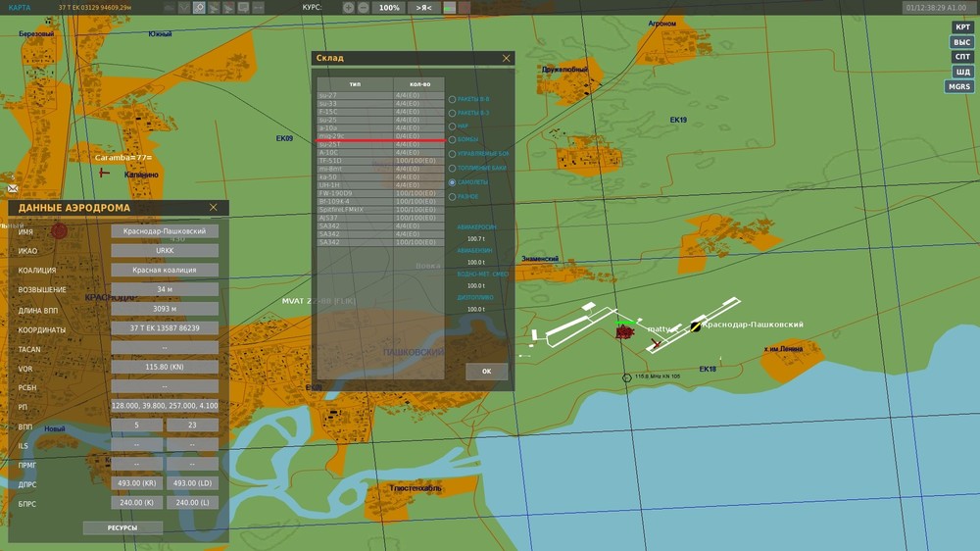The image size is (980, 551).
Task: Toggle the КРТ map mode button
Action: click(x=962, y=26)
